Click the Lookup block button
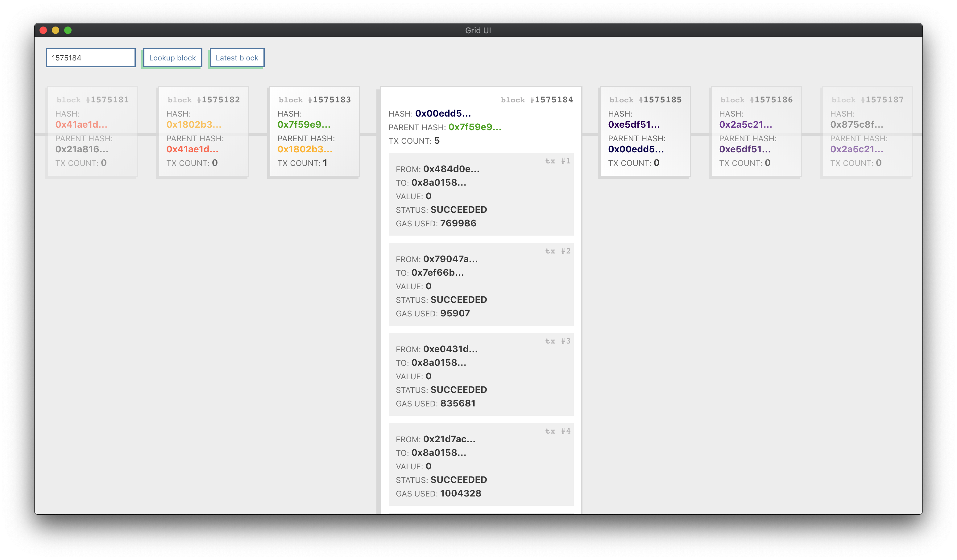The height and width of the screenshot is (560, 957). tap(172, 58)
